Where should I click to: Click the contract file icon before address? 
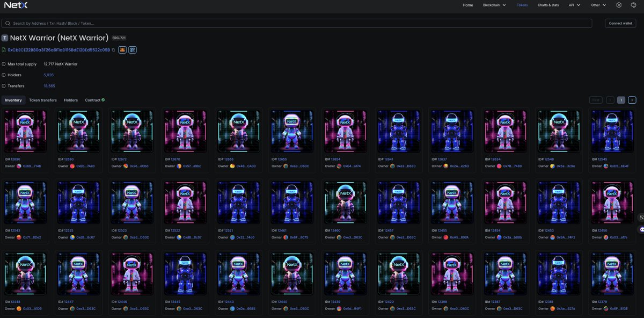point(4,50)
